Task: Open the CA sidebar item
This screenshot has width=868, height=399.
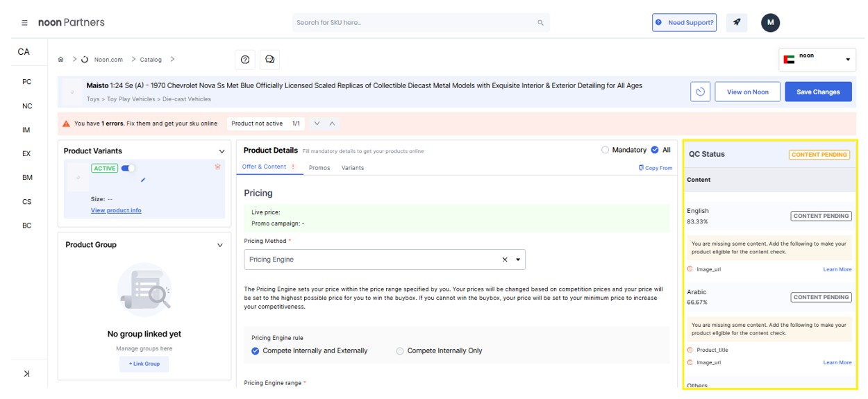Action: [24, 52]
